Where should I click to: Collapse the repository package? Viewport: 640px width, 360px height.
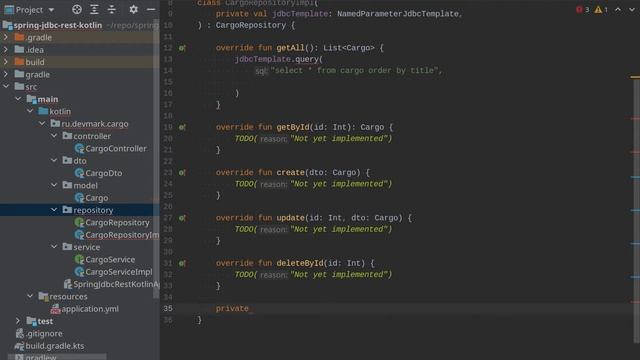pos(54,210)
